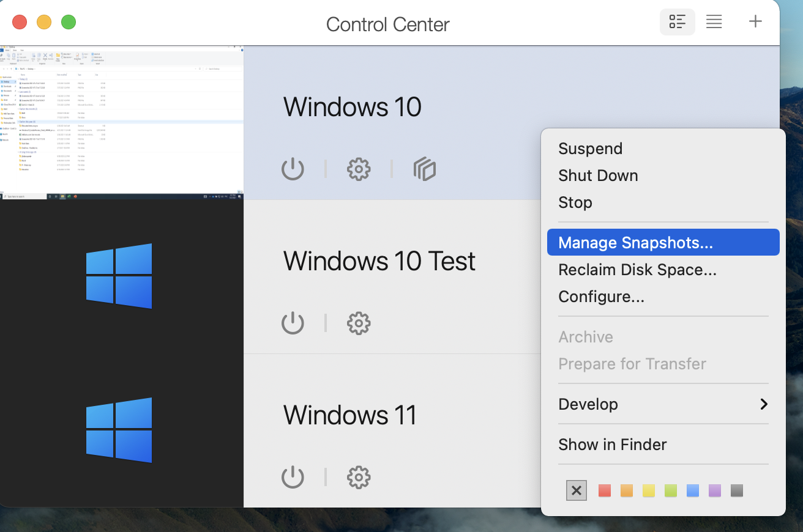Add a new virtual machine with plus
Screen dimensions: 803x532
pyautogui.click(x=755, y=21)
